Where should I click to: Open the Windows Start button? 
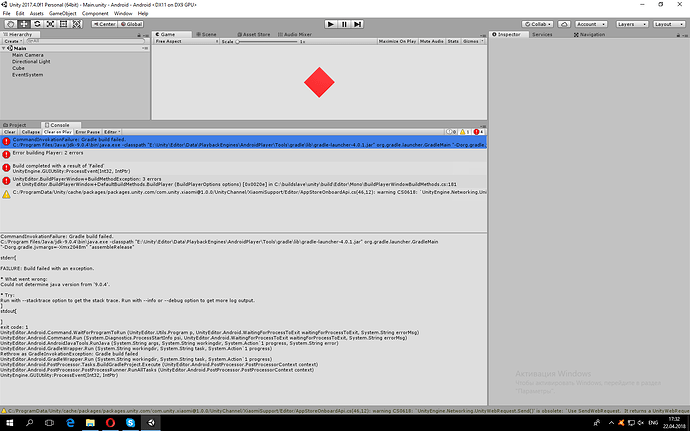point(9,423)
